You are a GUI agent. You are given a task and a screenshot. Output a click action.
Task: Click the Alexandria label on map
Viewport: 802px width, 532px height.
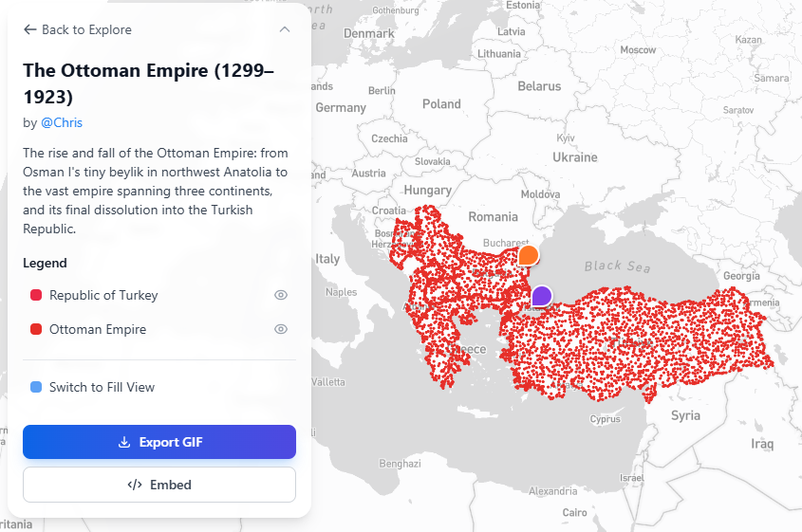point(553,491)
